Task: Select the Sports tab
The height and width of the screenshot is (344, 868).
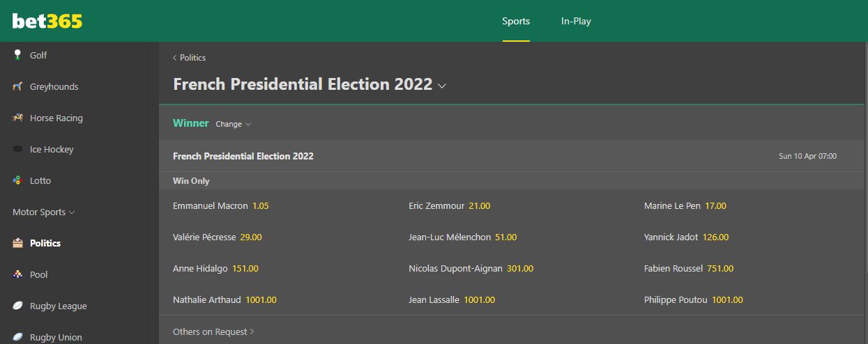Action: (x=516, y=21)
